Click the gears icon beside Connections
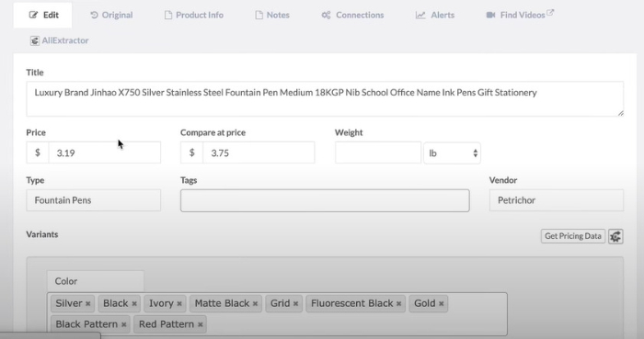 [x=326, y=16]
